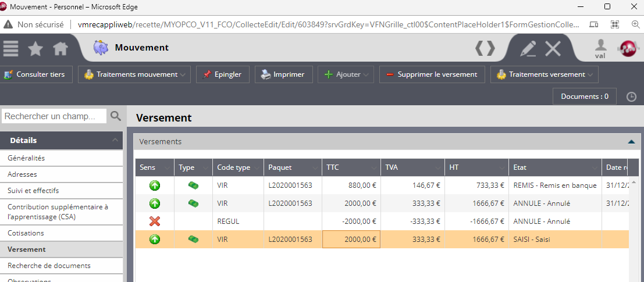Open Adresses section
This screenshot has height=282, width=644.
61,174
